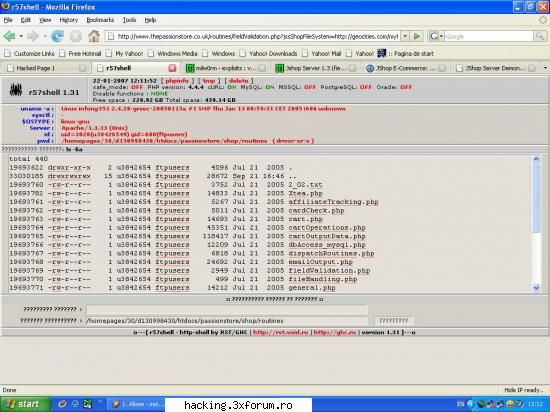Click the down arrow of listing scrollbar
Image resolution: width=550 pixels, height=412 pixels.
click(536, 288)
